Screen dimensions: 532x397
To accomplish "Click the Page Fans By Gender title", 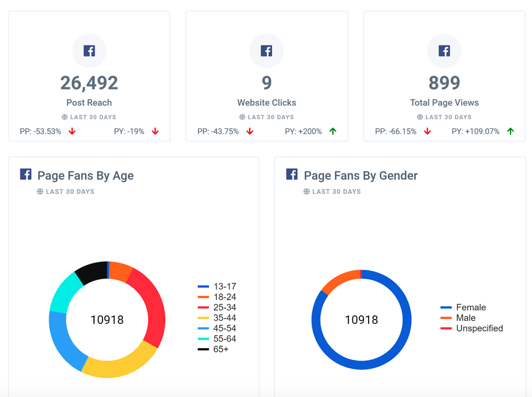I will pos(361,176).
